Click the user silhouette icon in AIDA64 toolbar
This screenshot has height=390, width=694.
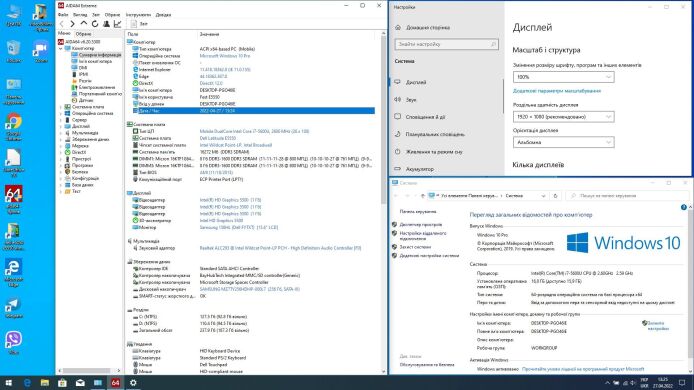coord(106,24)
